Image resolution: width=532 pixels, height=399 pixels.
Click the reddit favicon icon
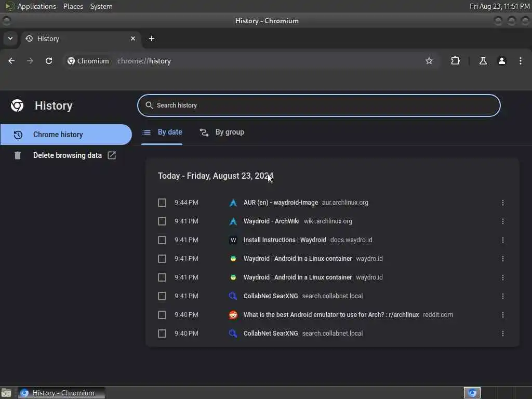[233, 315]
